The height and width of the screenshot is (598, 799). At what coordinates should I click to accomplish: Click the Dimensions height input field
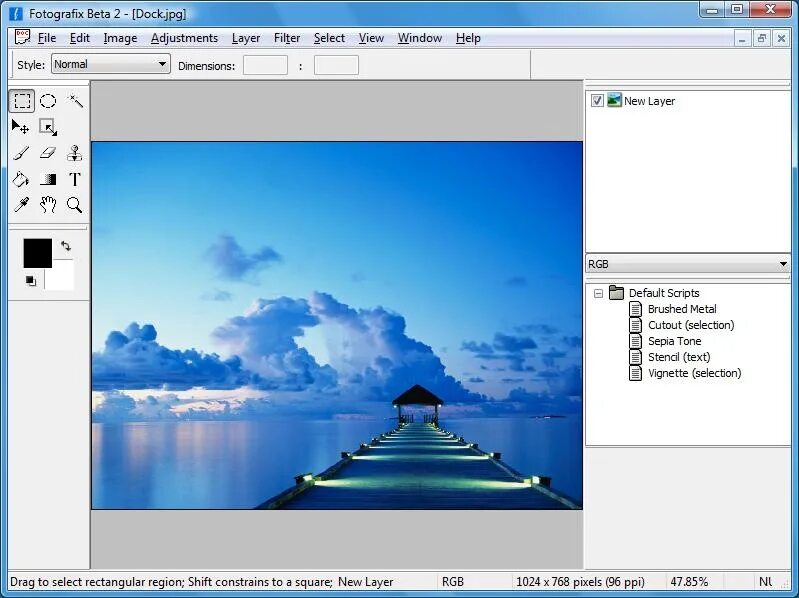(336, 65)
